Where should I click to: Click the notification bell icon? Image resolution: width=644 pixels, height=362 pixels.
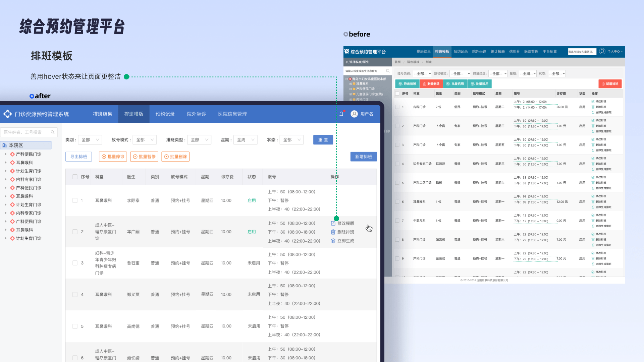[341, 114]
